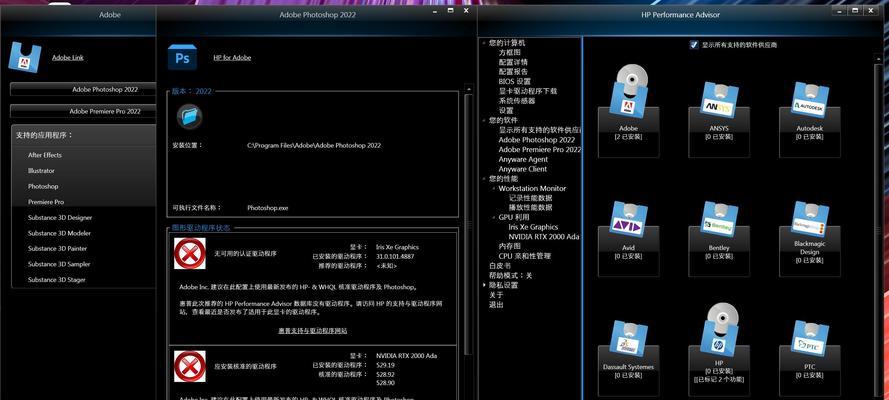Select Adobe Premiere Pro 2022 in the tree
This screenshot has width=889, height=400.
(540, 150)
